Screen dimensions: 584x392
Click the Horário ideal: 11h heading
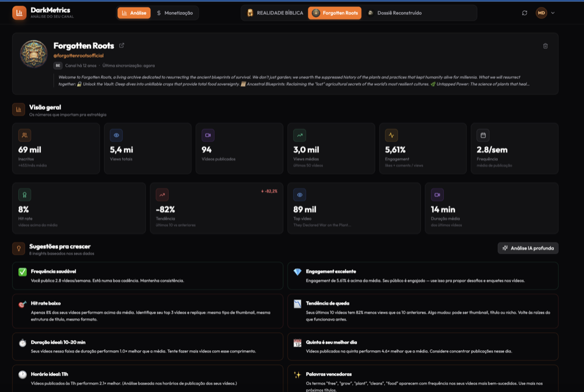point(50,374)
